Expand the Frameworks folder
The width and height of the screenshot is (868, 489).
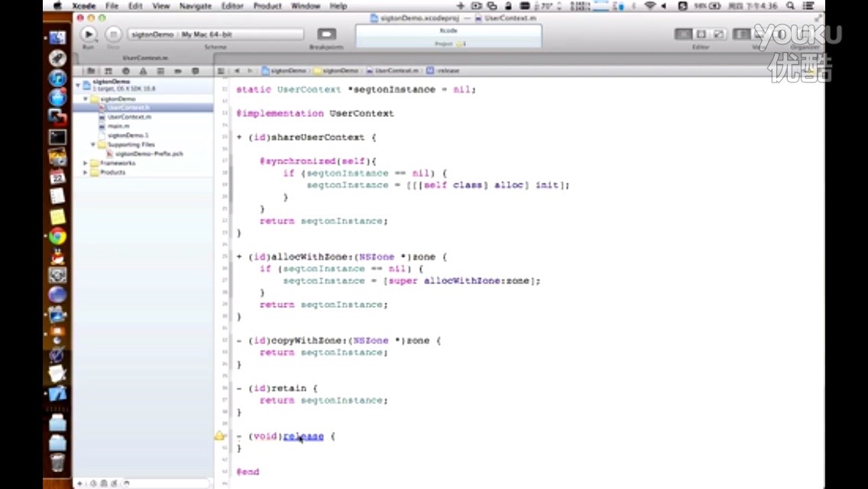tap(86, 164)
